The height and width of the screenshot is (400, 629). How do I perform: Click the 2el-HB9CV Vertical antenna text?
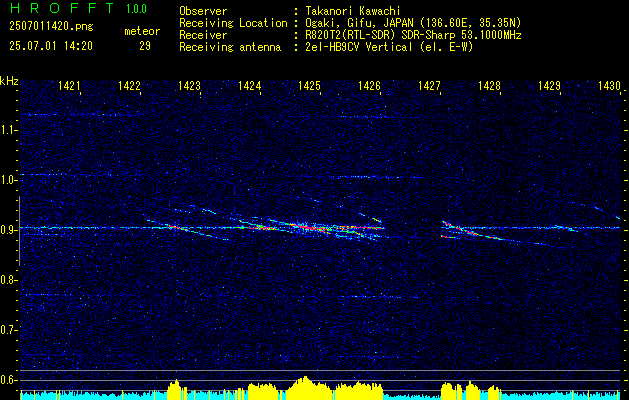point(389,47)
